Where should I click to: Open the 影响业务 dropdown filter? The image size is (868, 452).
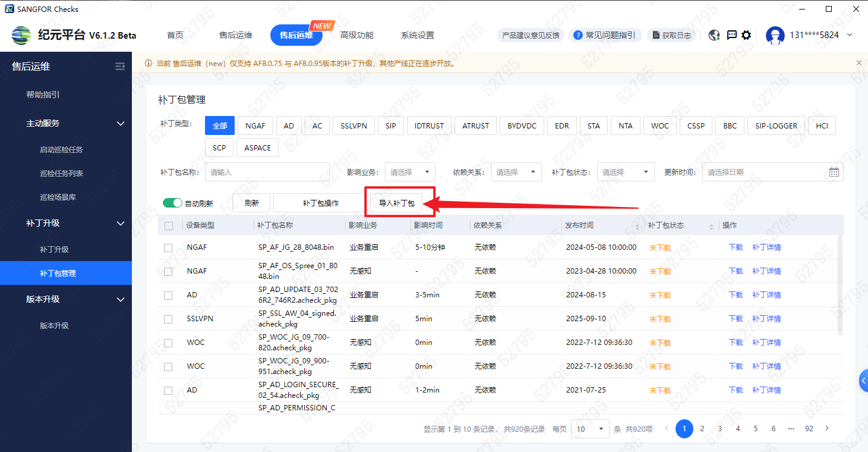(x=410, y=172)
